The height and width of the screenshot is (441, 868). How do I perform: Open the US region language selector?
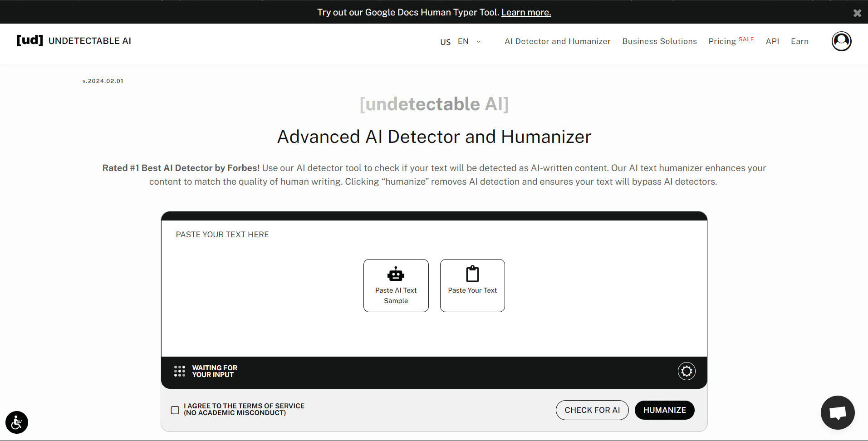click(x=445, y=42)
